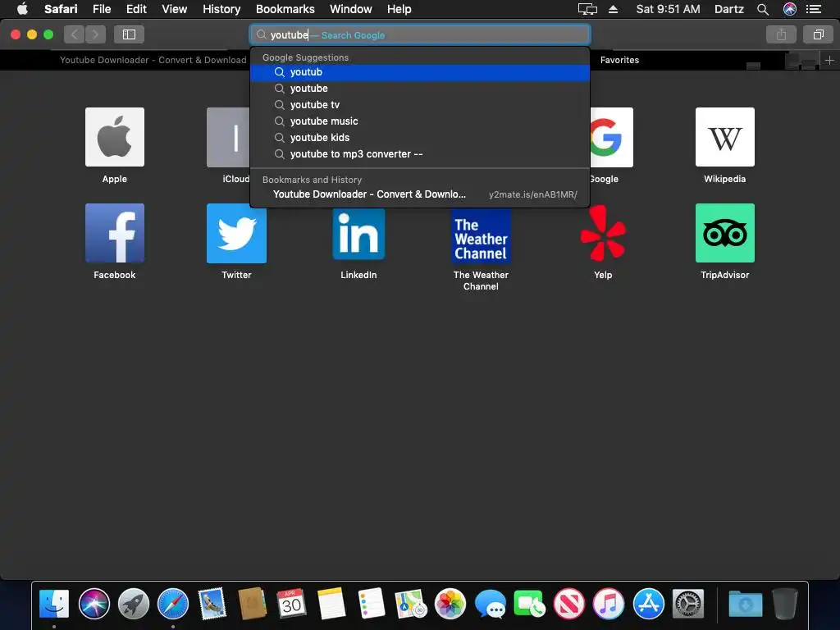
Task: Open Finder from the Dock
Action: point(54,604)
